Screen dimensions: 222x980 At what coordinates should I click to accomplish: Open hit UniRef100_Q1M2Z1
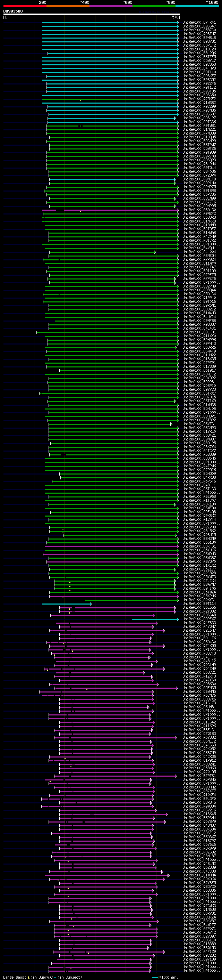pyautogui.click(x=199, y=129)
